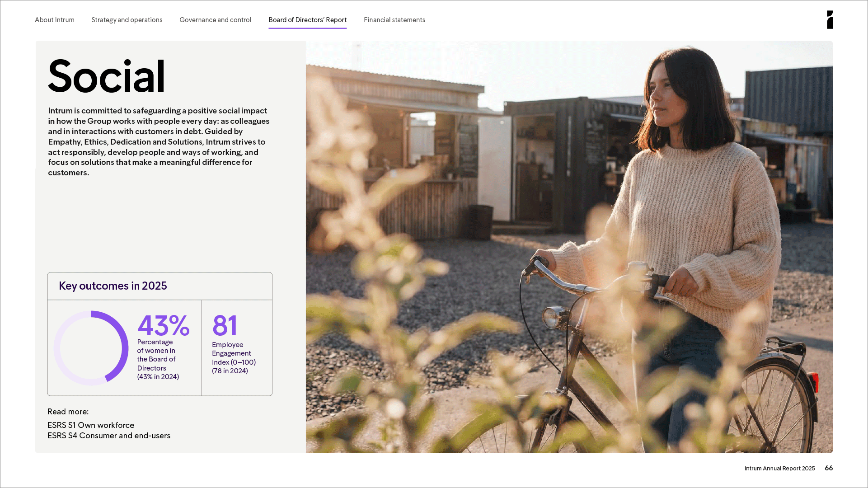
Task: Go to Strategy and operations section
Action: [127, 20]
